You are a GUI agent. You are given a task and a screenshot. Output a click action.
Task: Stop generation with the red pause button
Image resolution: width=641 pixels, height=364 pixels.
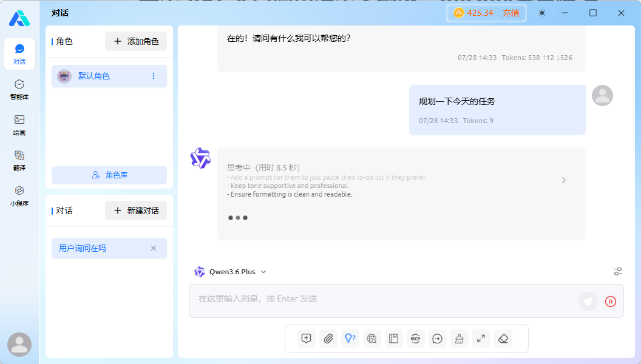(x=610, y=302)
